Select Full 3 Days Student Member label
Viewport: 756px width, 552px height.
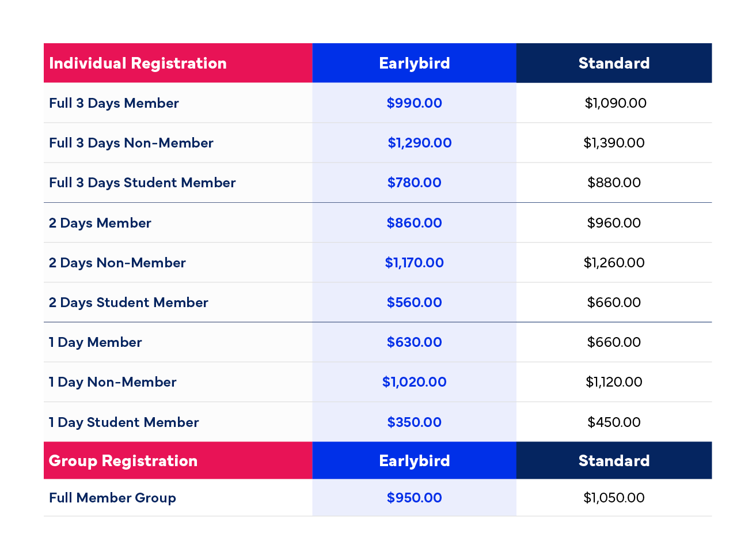142,183
